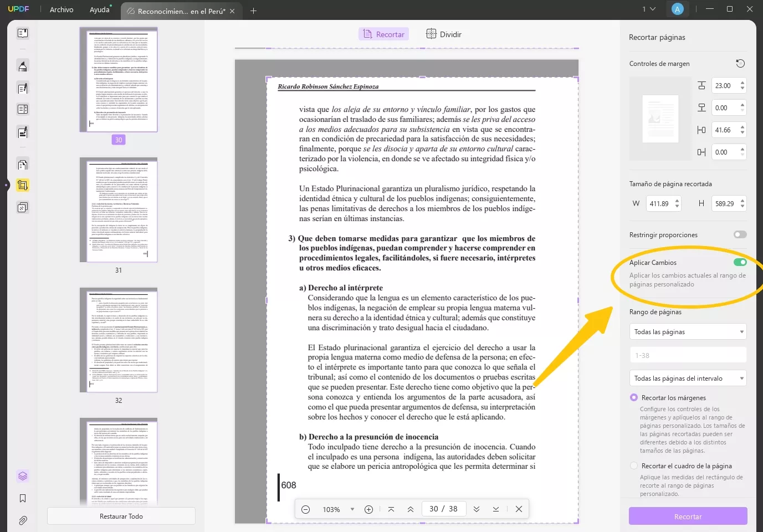Open Todas las páginas del intervalo dropdown

tap(688, 378)
